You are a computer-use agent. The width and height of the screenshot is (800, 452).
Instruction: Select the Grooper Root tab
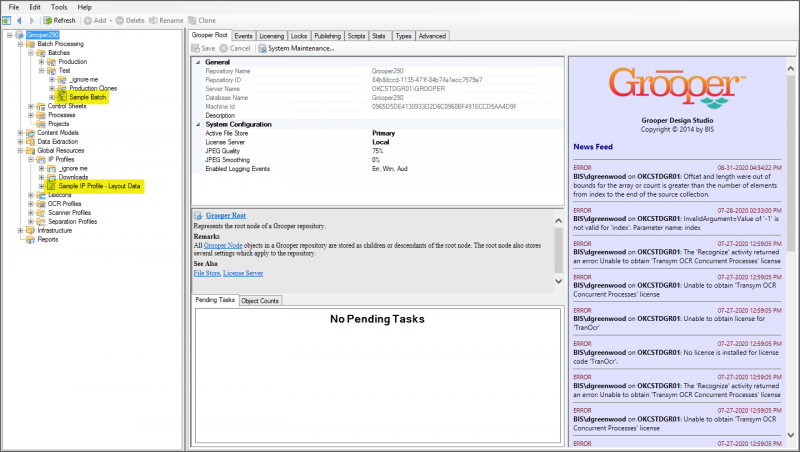click(209, 35)
